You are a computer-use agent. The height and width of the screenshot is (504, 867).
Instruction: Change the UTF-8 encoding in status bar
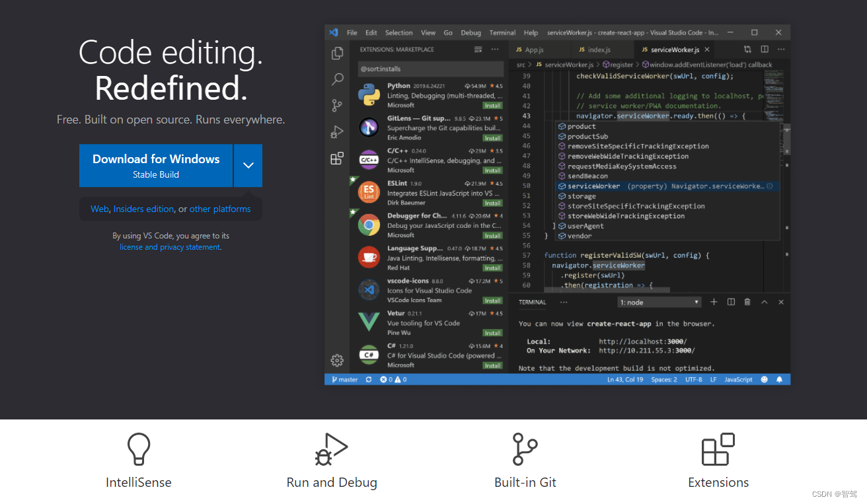(x=693, y=380)
